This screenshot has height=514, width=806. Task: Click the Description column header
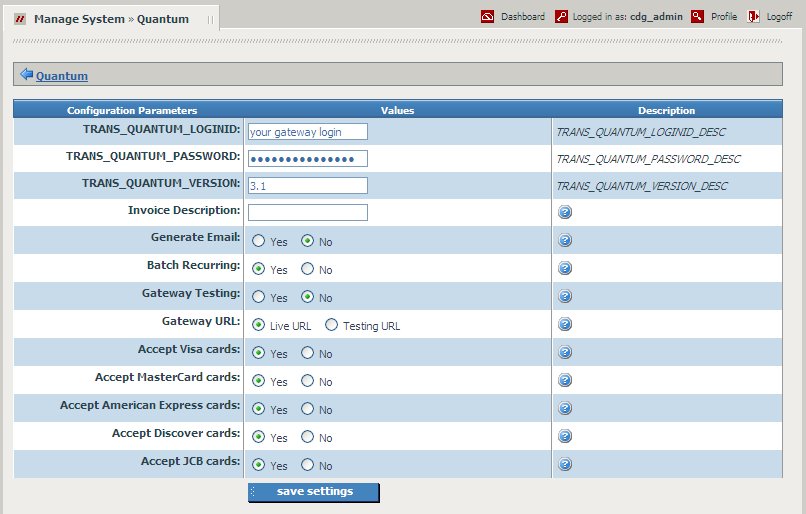666,111
